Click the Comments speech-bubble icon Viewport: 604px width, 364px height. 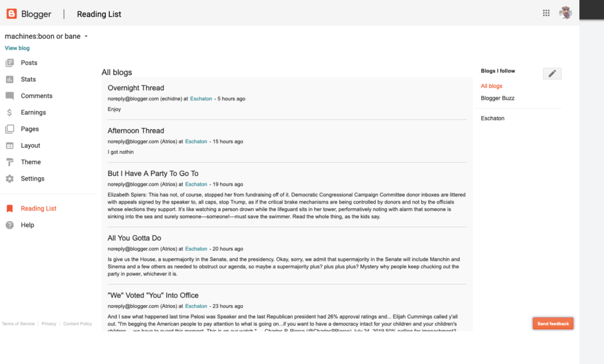[x=9, y=96]
